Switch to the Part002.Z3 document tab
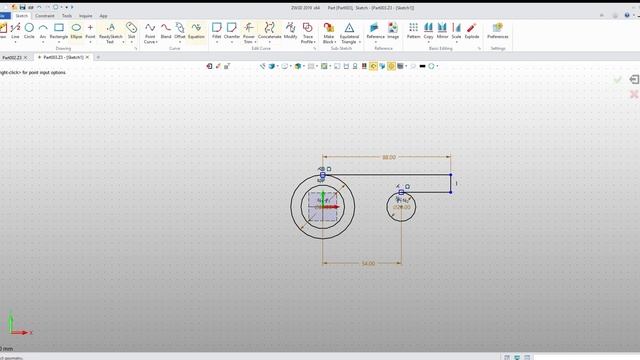 [x=12, y=58]
